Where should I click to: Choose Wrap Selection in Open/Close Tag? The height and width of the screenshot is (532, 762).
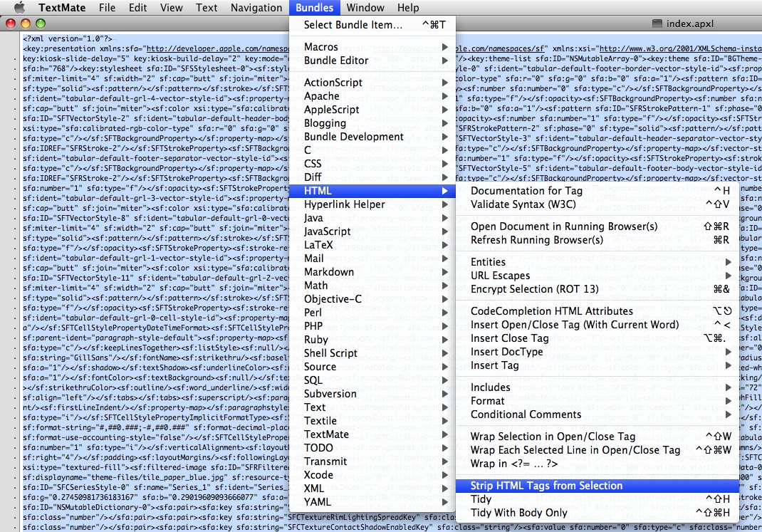coord(597,437)
